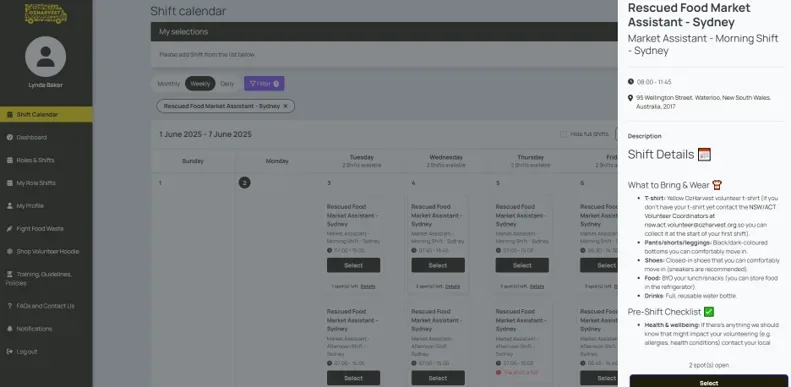
Task: Switch calendar view to Monthly
Action: coord(168,84)
